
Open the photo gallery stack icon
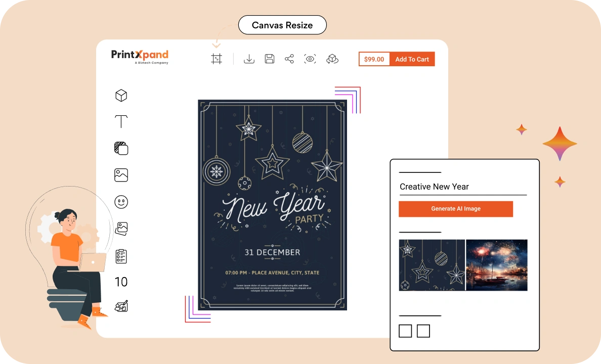coord(121,229)
